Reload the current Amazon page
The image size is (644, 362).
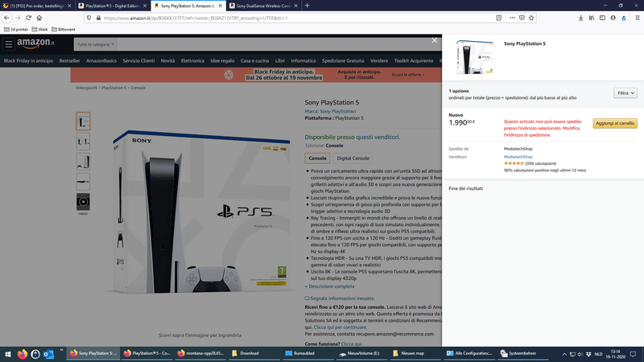[28, 18]
